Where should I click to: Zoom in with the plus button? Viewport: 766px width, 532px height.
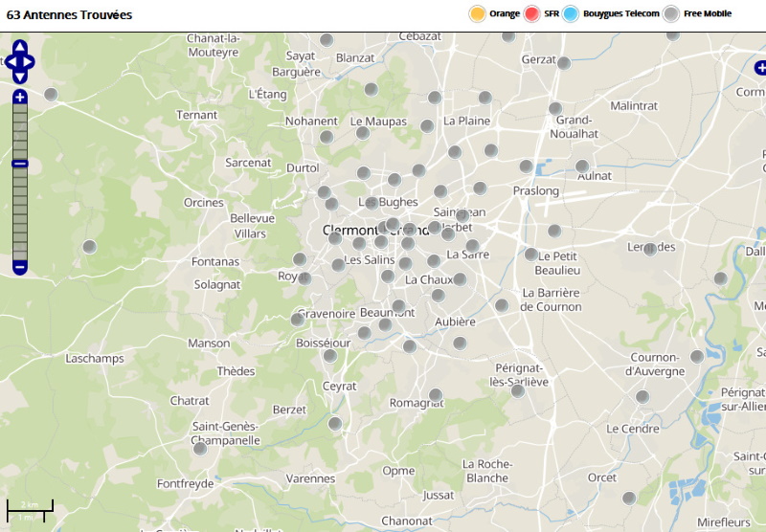point(19,97)
